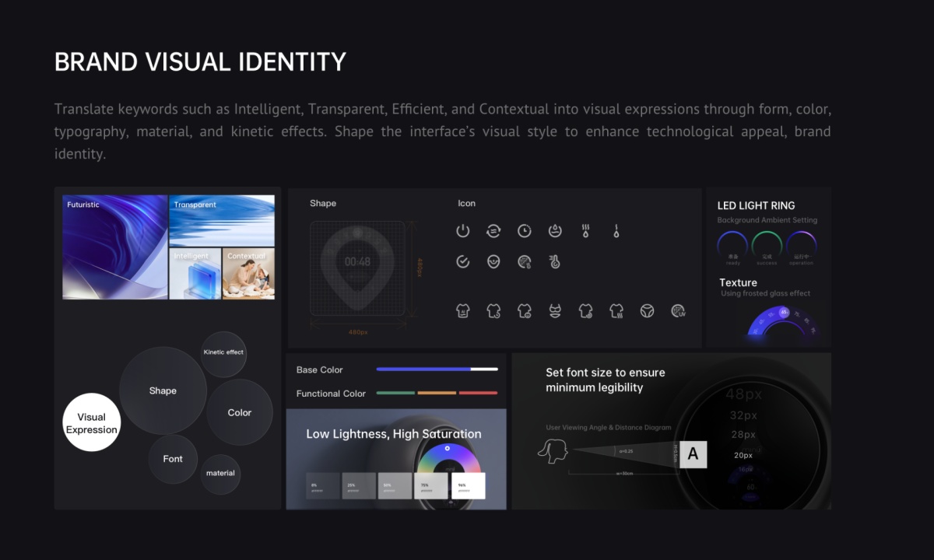Image resolution: width=934 pixels, height=560 pixels.
Task: Open the Contextual image thumbnail
Action: 248,274
